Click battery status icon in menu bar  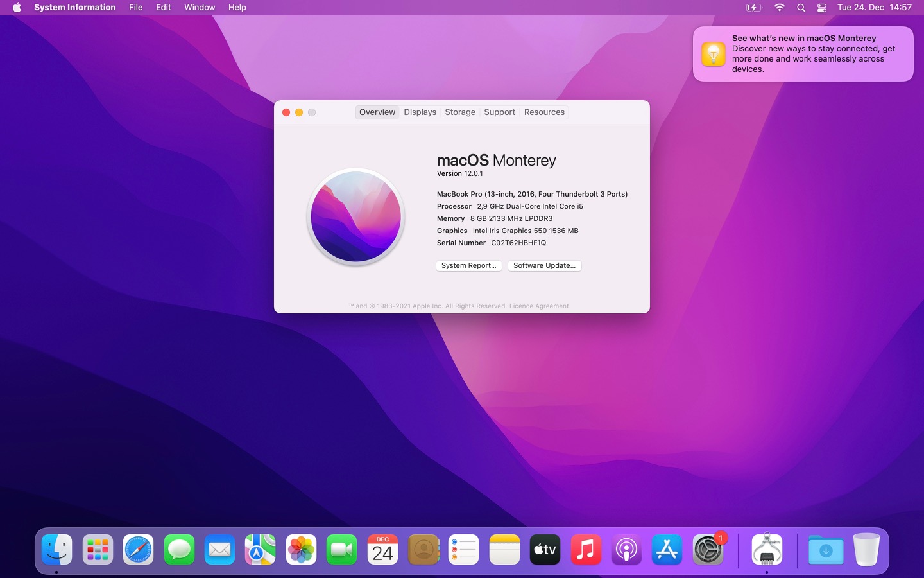(x=754, y=8)
